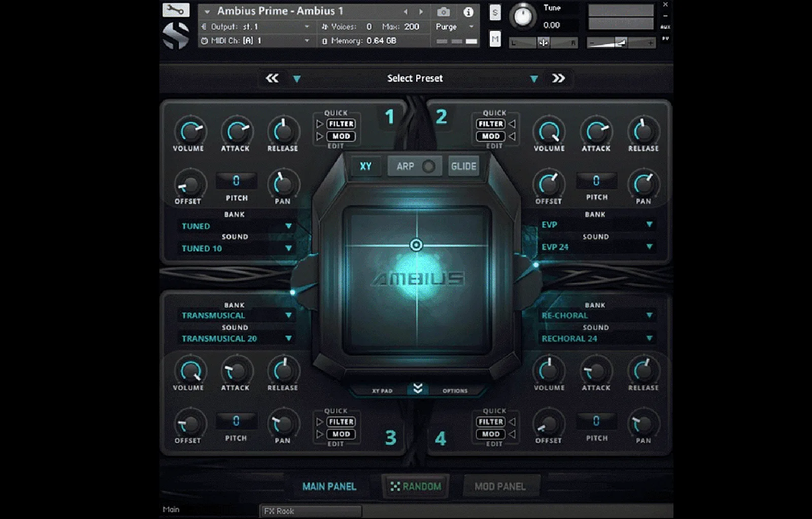This screenshot has width=812, height=519.
Task: Toggle layer 1 Quick Filter button
Action: click(x=341, y=124)
